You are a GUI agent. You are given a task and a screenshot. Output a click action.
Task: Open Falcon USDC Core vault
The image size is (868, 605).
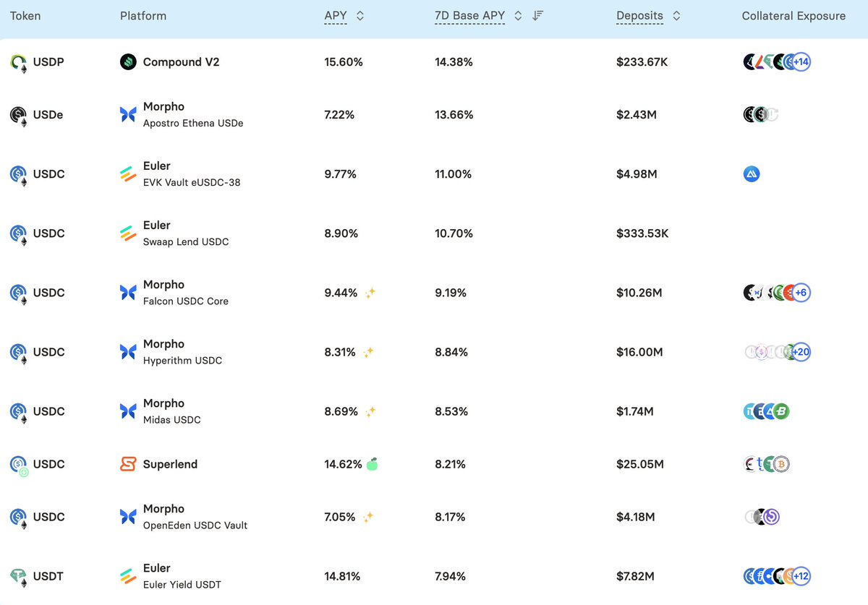tap(186, 301)
